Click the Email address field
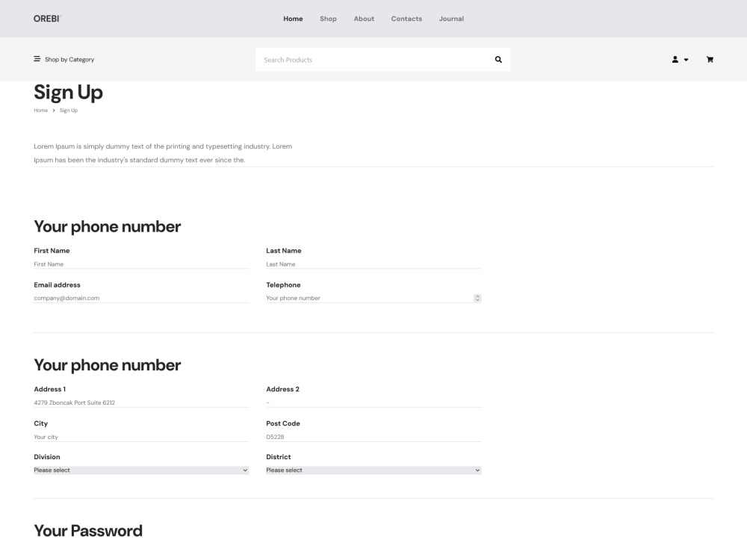 point(141,298)
